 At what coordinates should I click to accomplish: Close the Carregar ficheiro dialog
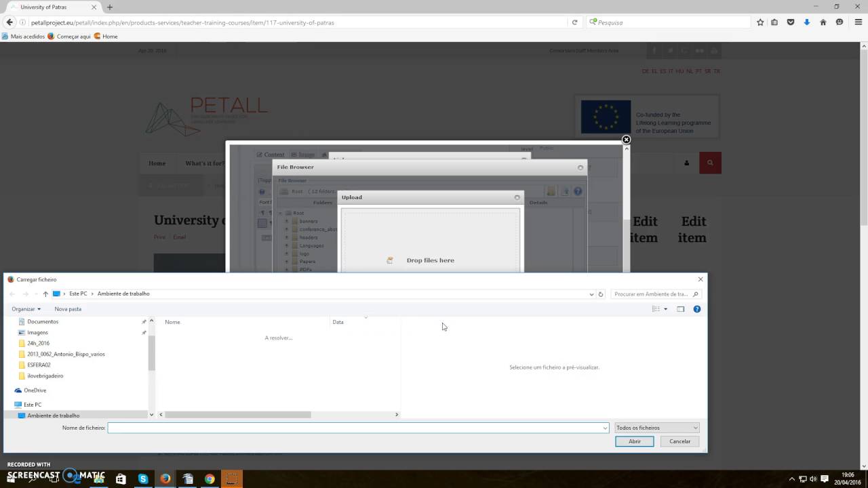pos(701,279)
